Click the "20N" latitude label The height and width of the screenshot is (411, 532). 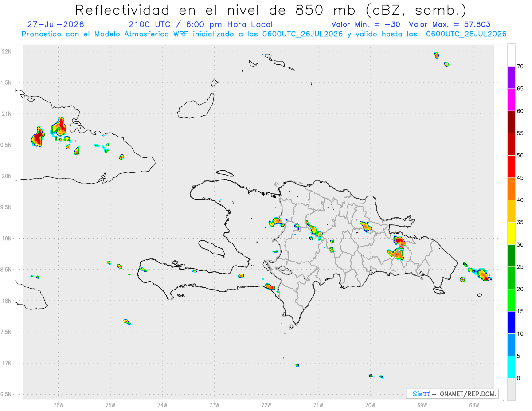click(x=8, y=176)
